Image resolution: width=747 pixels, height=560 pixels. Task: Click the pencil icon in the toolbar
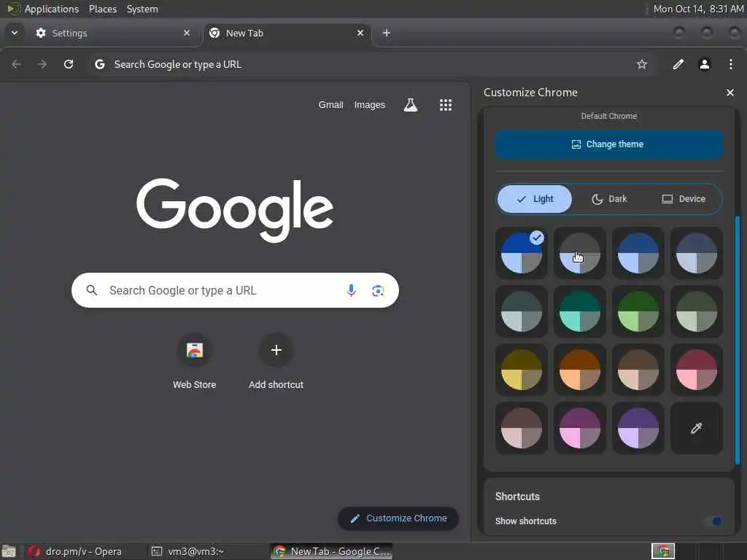pos(678,64)
